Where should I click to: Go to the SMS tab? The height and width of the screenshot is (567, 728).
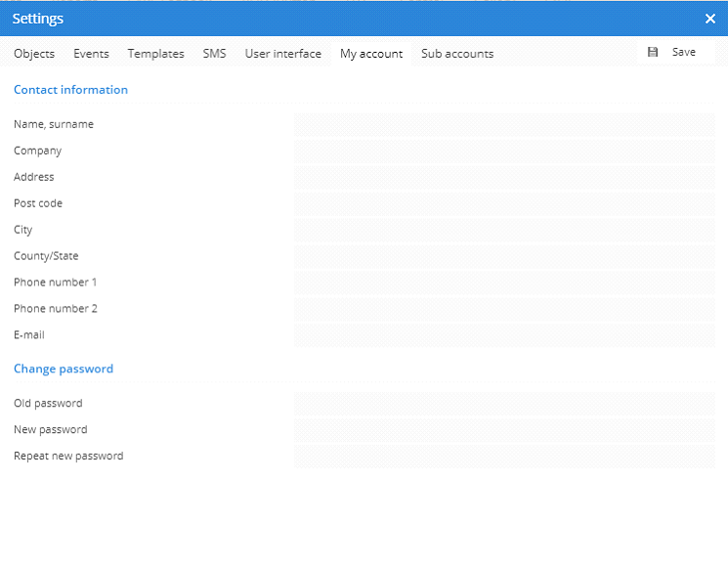[214, 54]
